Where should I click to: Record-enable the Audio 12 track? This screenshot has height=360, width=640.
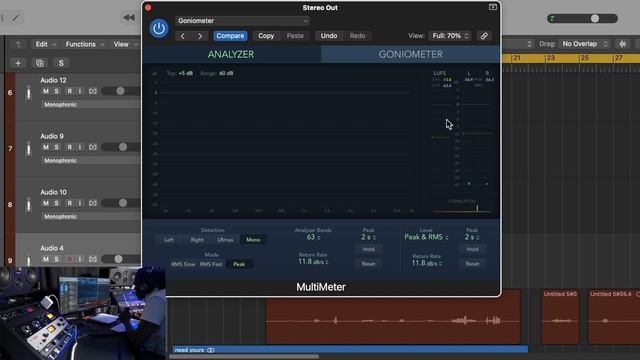(69, 91)
